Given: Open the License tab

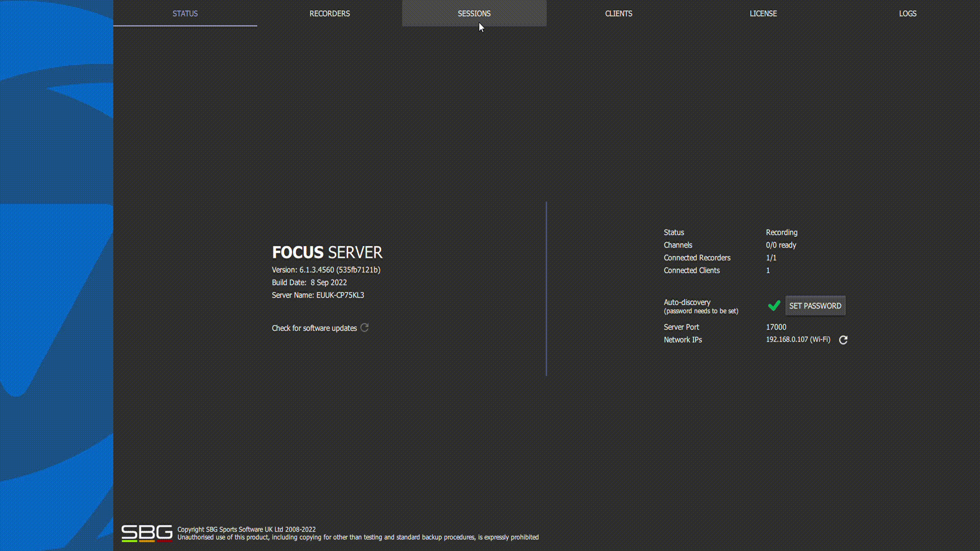Looking at the screenshot, I should click(763, 13).
